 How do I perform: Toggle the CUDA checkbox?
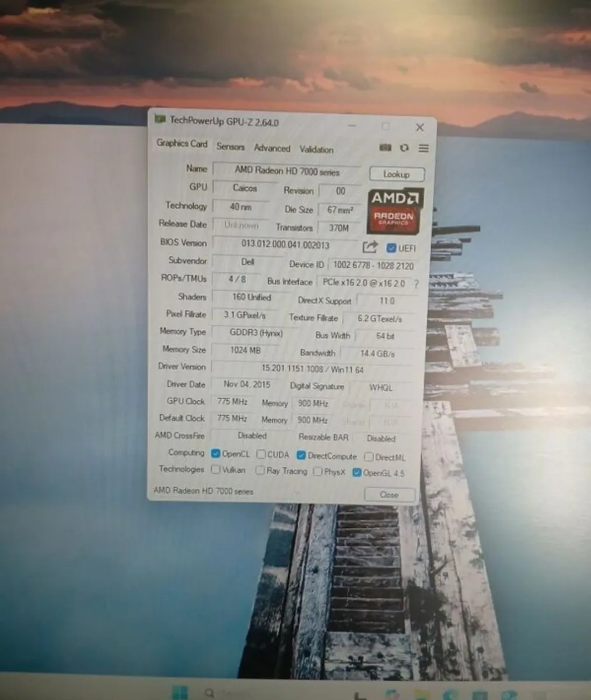point(261,454)
